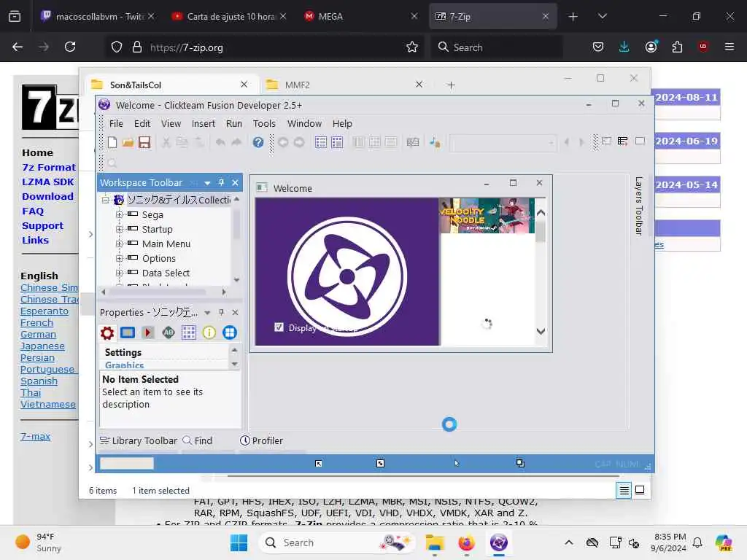Select the red gear Settings properties tab
This screenshot has height=560, width=747.
click(107, 332)
